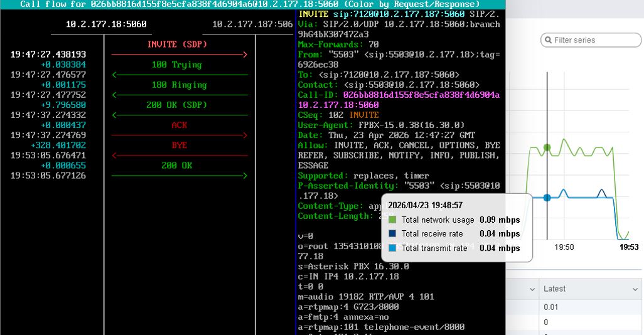Viewport: 644px width, 335px height.
Task: Click the a=rtpmap:4 G723/8000 line
Action: [348, 307]
